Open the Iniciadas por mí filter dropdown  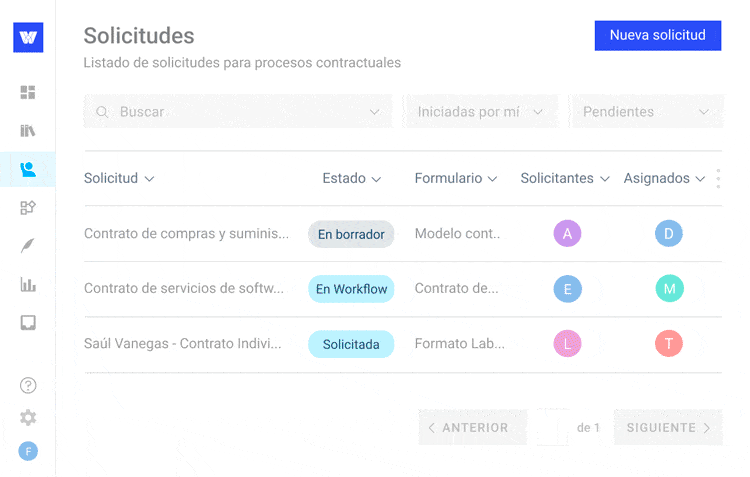click(x=480, y=111)
